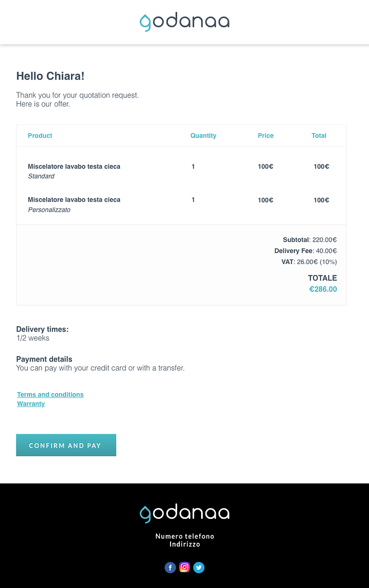The height and width of the screenshot is (588, 369).
Task: Click the white godanaa footer logo
Action: [x=184, y=513]
